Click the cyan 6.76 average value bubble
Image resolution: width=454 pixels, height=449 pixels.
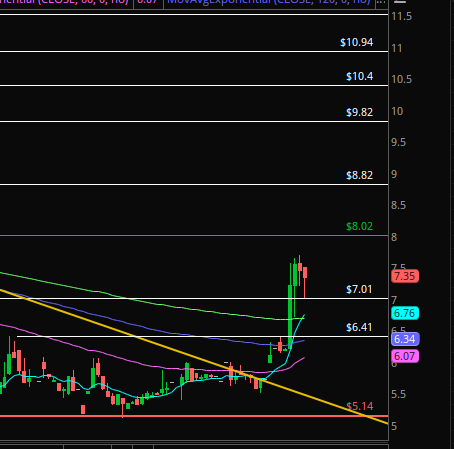(405, 313)
